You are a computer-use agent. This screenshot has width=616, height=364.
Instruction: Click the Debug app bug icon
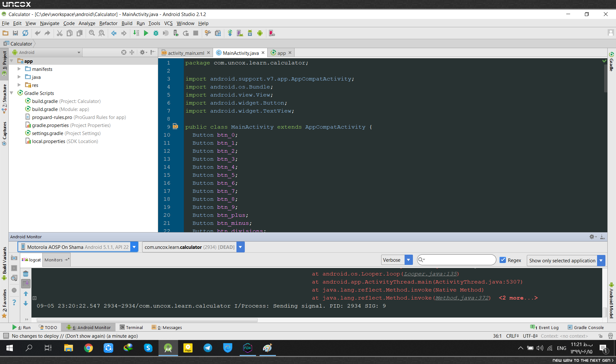click(156, 33)
